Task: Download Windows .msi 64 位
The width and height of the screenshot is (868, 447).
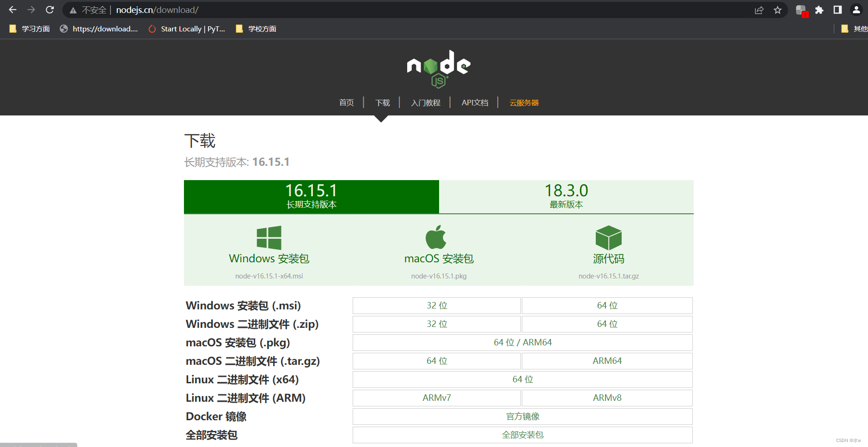Action: point(607,306)
